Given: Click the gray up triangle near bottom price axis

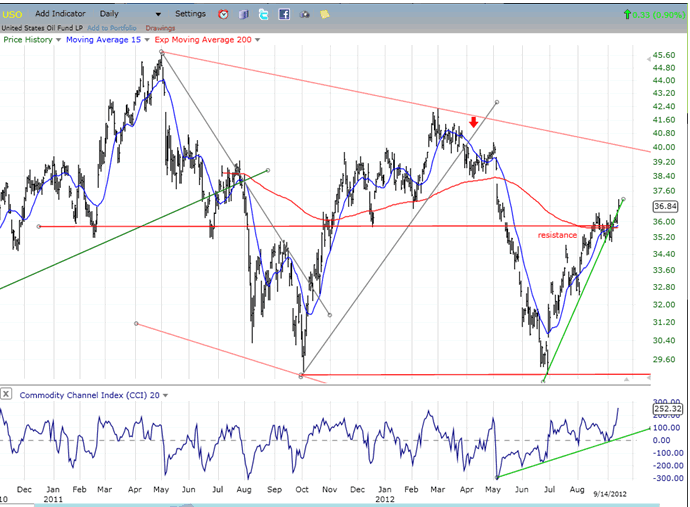Looking at the screenshot, I should (626, 379).
